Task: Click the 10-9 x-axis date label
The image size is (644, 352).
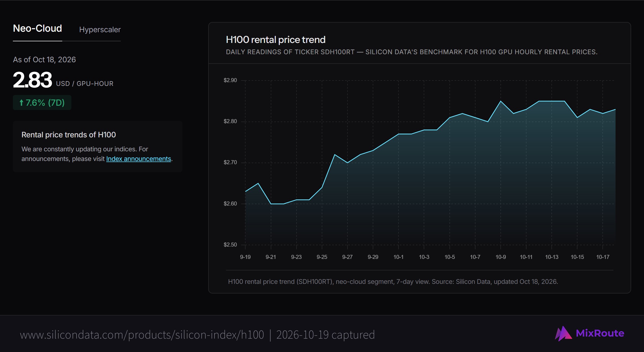Action: (x=501, y=257)
